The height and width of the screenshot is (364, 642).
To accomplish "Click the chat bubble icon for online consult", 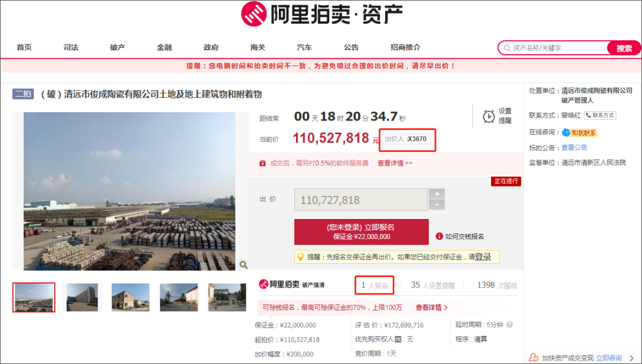I will (566, 132).
